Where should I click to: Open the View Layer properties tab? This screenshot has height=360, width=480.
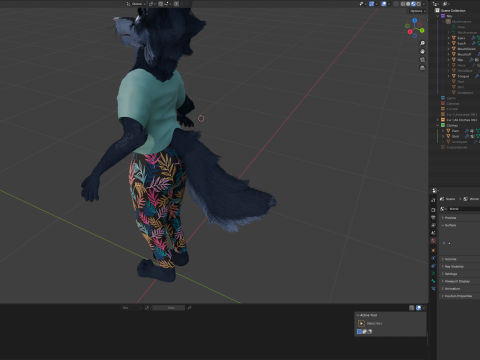433,225
